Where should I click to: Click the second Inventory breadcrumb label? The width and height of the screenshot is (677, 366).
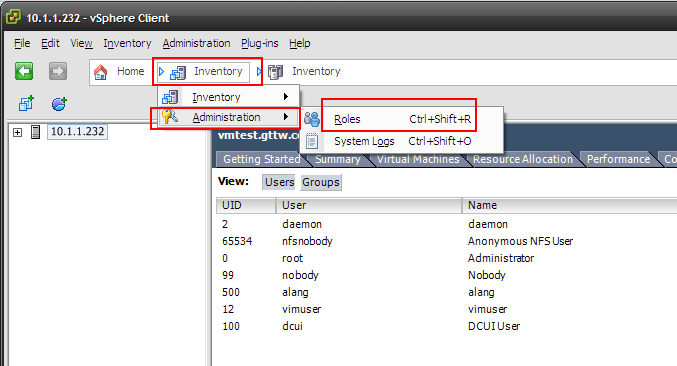point(316,71)
